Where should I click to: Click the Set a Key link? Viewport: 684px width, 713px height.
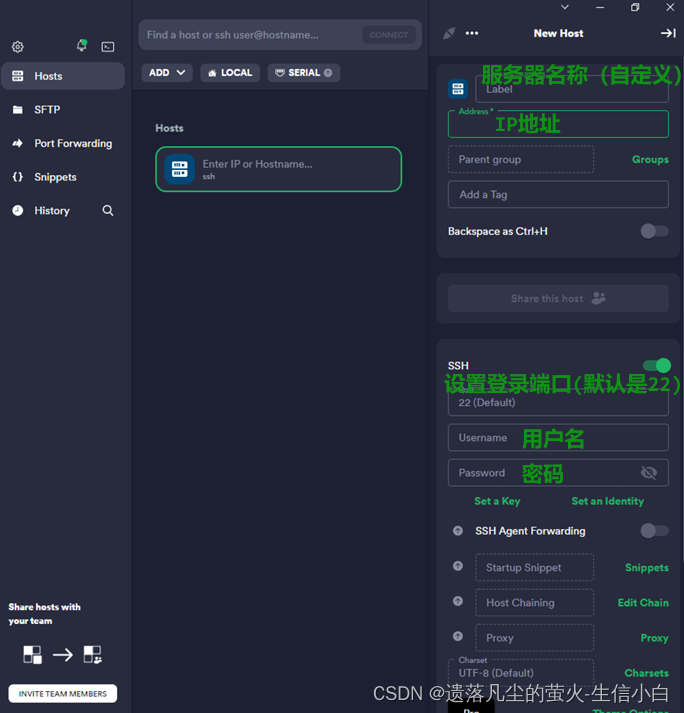pos(497,501)
